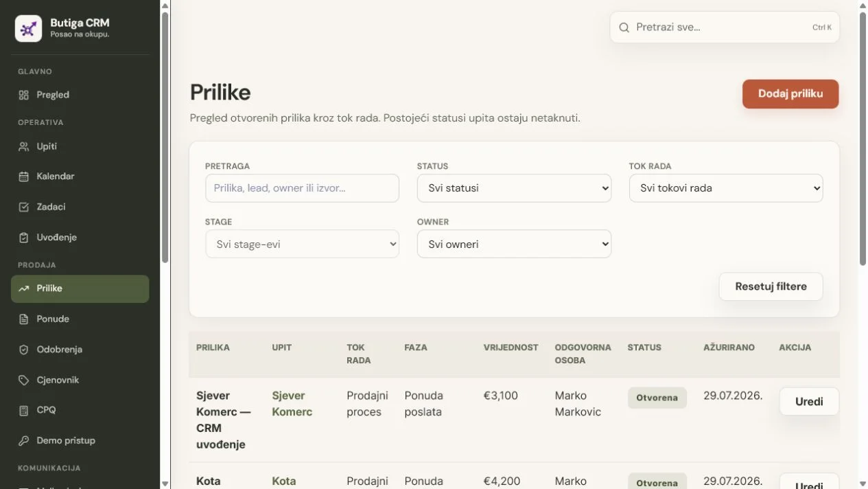Open Odobrenja via its shield icon

pyautogui.click(x=24, y=350)
